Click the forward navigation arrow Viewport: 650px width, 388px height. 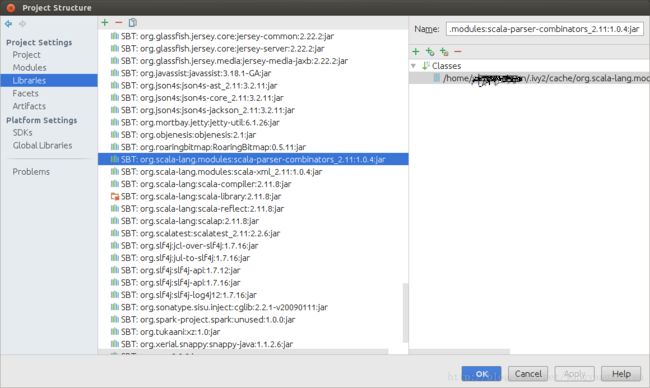pos(22,24)
